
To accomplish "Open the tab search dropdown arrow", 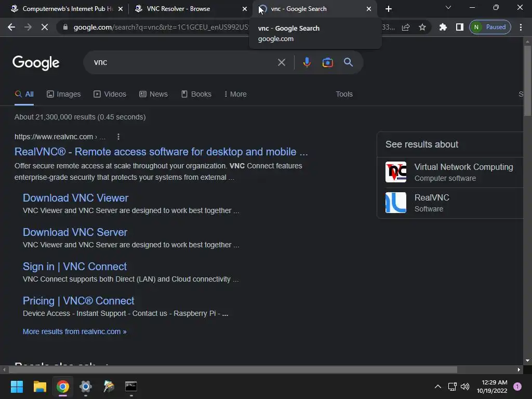I will pyautogui.click(x=448, y=7).
